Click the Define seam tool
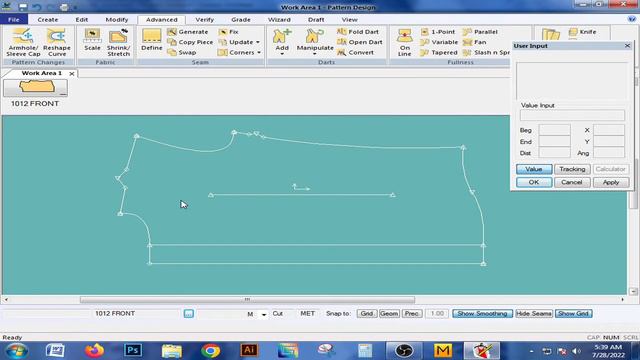This screenshot has width=640, height=360. click(151, 40)
